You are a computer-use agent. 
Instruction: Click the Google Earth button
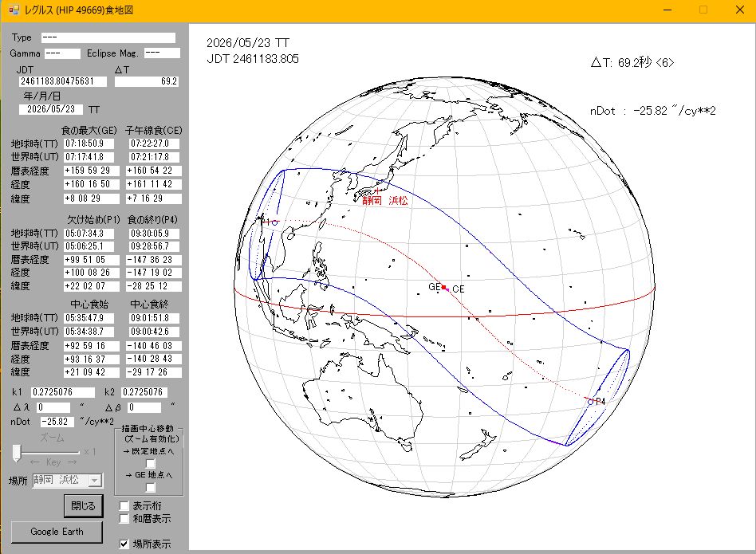[57, 532]
